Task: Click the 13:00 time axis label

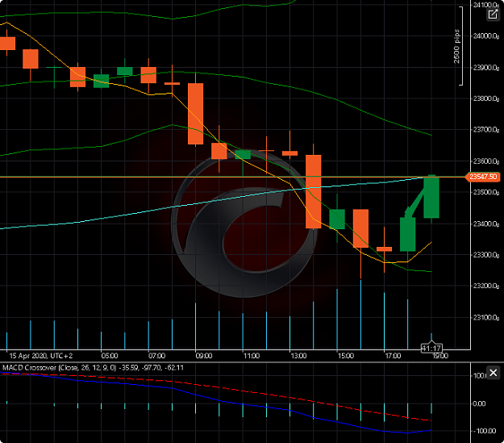Action: [298, 356]
